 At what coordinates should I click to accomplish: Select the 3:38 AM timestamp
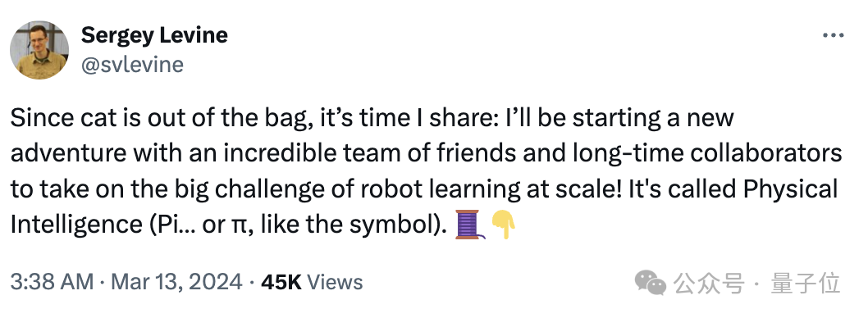tap(52, 282)
